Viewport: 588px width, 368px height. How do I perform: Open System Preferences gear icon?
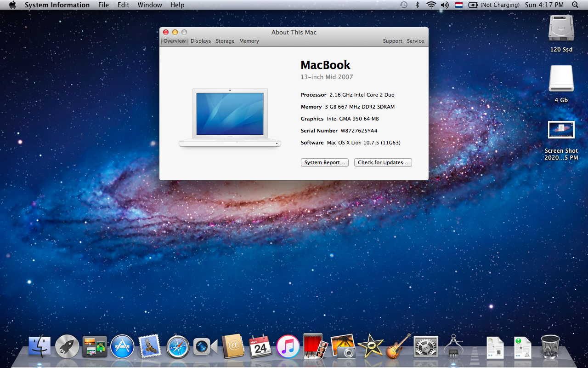tap(426, 346)
